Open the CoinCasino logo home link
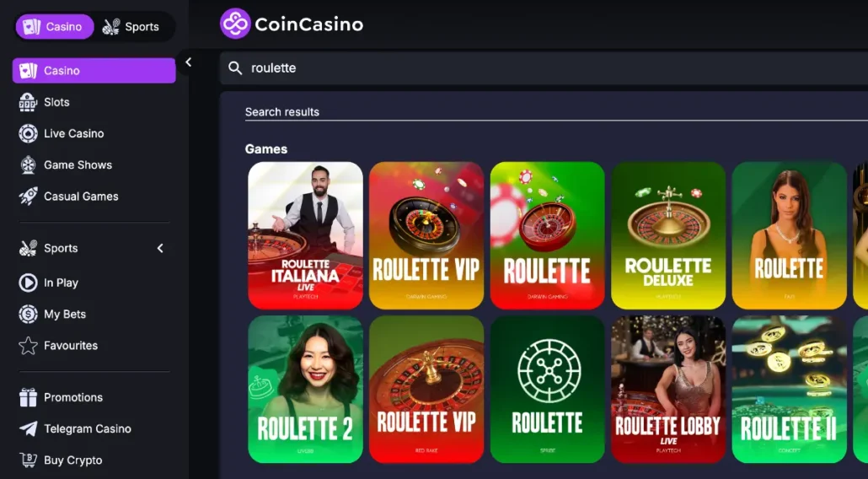The image size is (868, 479). click(292, 24)
